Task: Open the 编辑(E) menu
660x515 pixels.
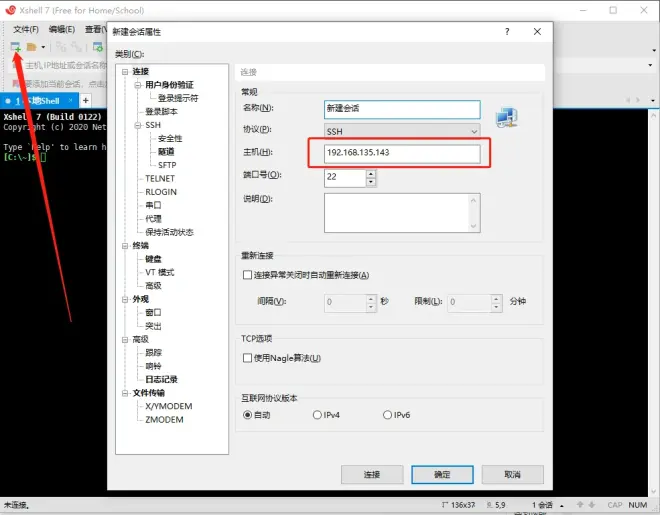Action: [x=62, y=29]
